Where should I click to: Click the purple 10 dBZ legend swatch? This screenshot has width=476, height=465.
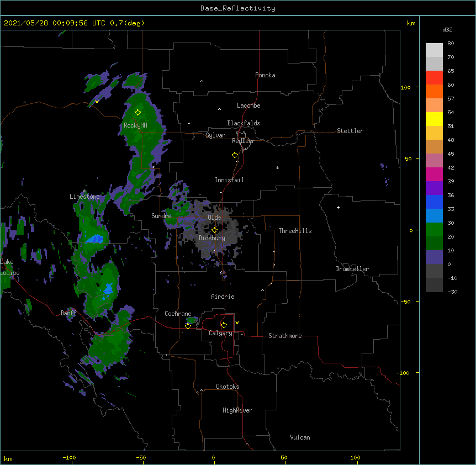pyautogui.click(x=434, y=257)
